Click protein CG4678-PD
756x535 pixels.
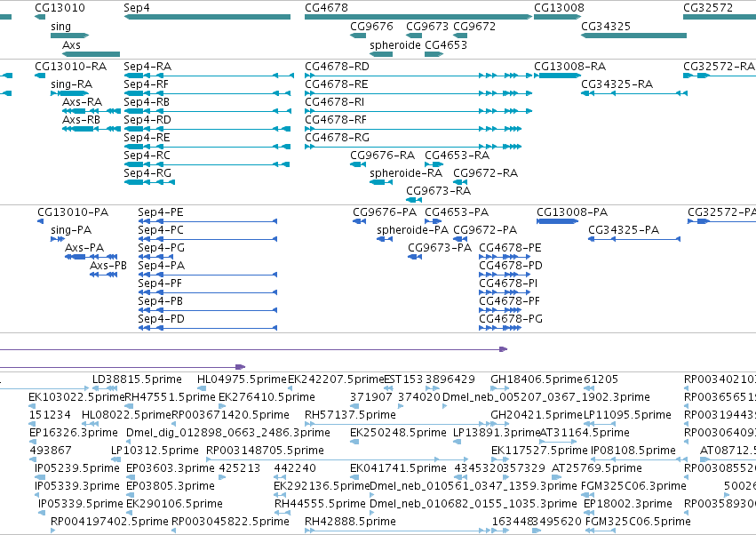click(x=505, y=275)
